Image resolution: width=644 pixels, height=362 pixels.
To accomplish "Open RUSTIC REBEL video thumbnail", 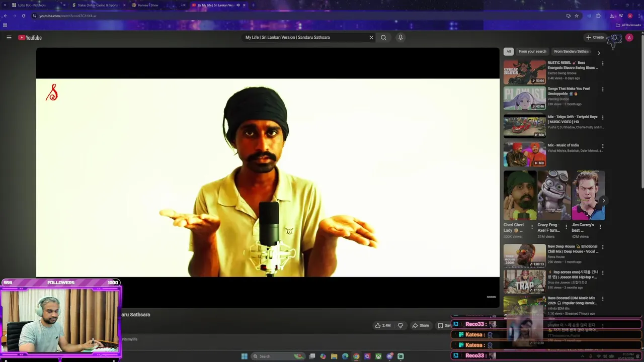I will point(525,72).
